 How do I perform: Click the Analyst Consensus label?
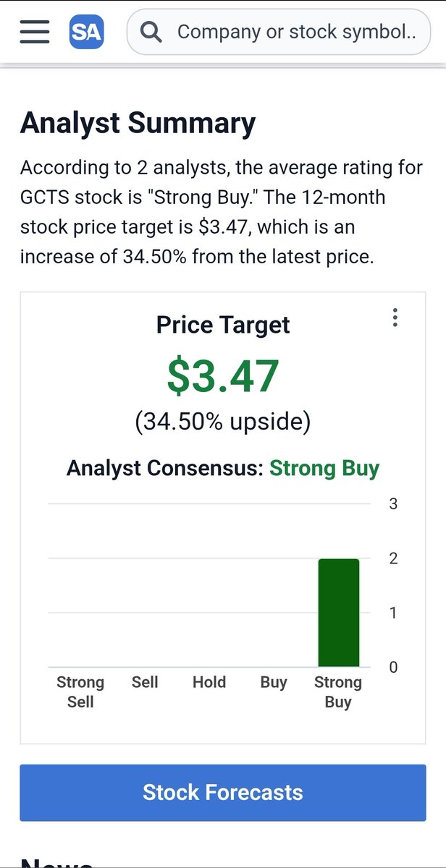click(x=165, y=468)
